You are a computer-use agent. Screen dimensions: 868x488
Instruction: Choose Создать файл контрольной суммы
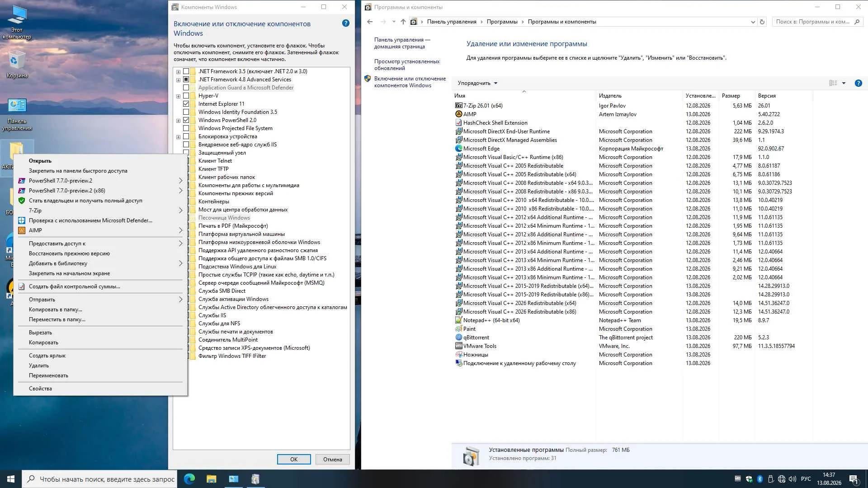[x=100, y=286]
